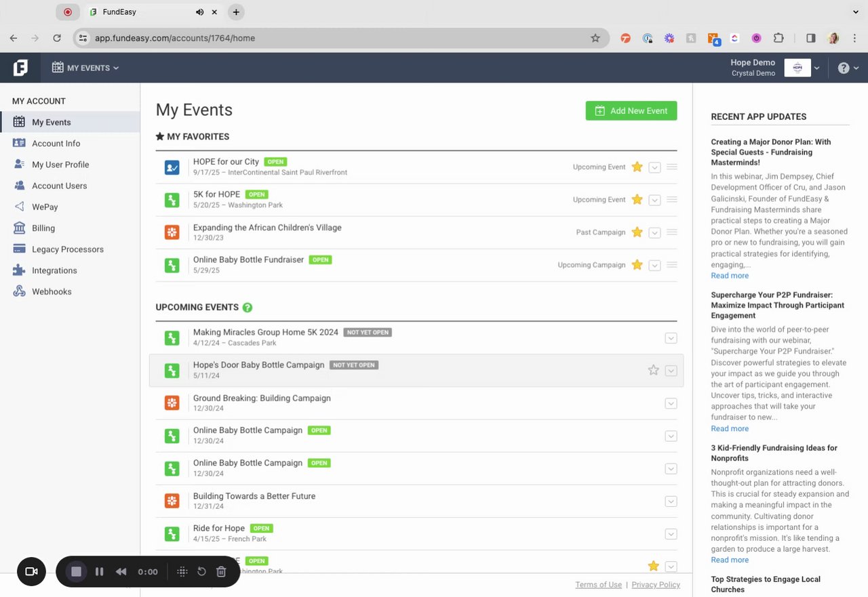Expand options for Making Miracles Group Home 5K

[x=671, y=338]
